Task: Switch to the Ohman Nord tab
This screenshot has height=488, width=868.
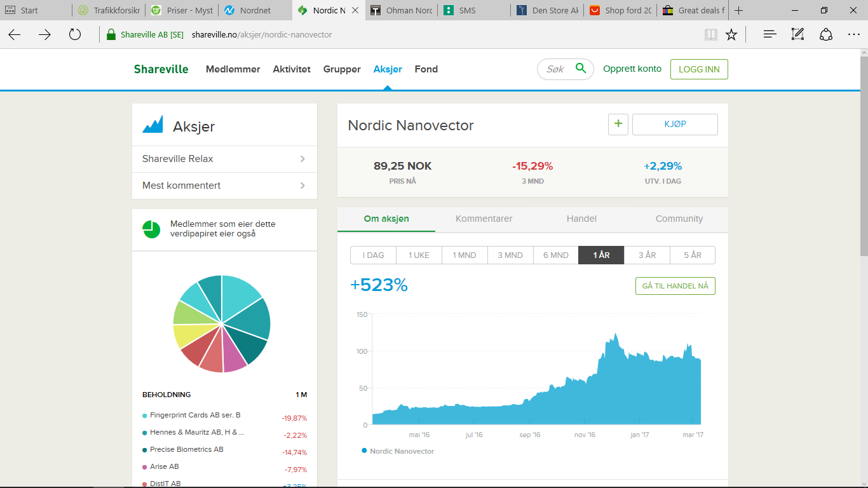Action: tap(402, 10)
